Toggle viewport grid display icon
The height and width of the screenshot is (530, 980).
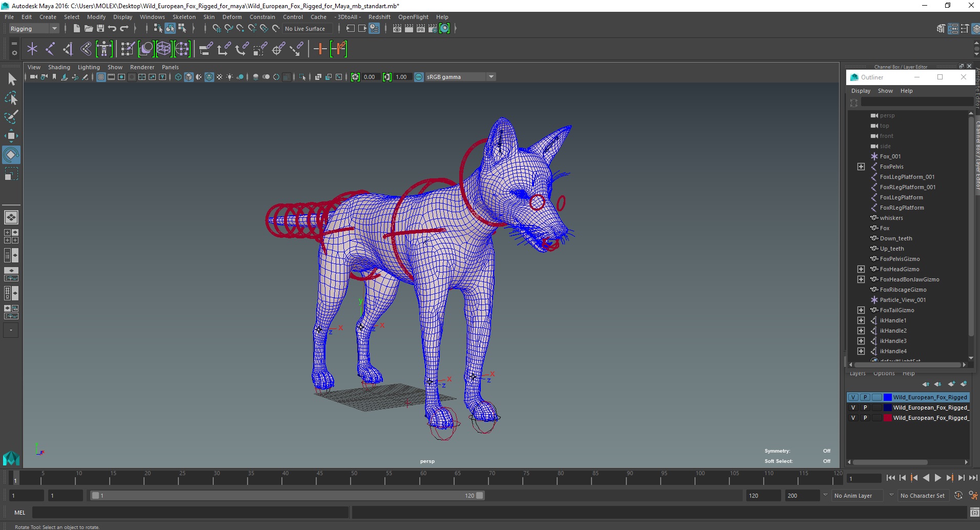(101, 77)
